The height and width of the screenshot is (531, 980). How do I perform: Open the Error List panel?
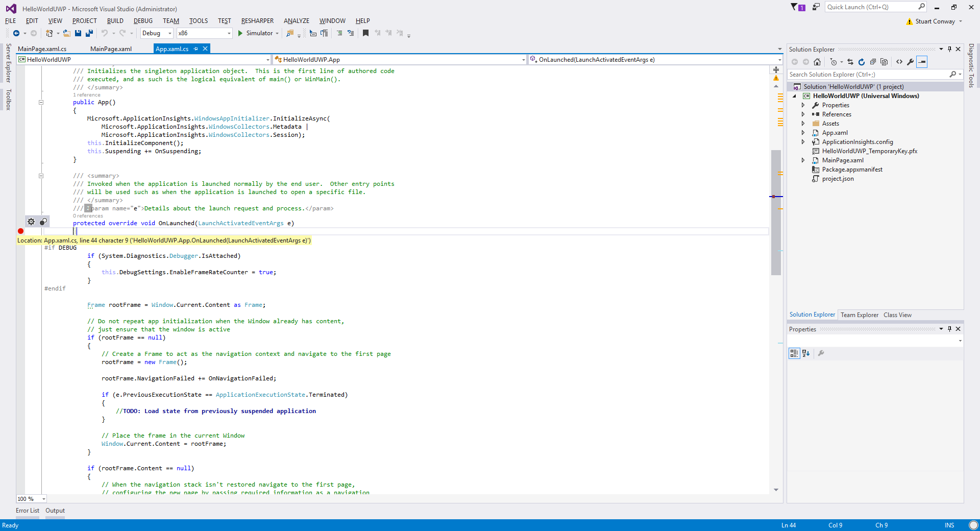tap(28, 511)
